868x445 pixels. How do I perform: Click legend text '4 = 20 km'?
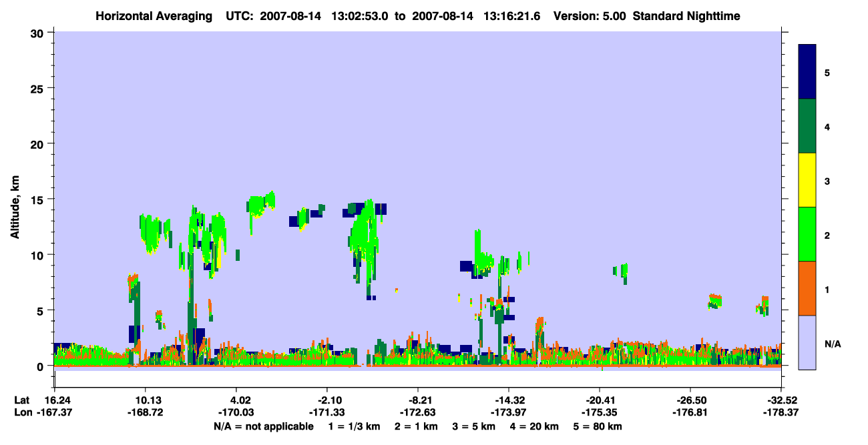click(534, 426)
